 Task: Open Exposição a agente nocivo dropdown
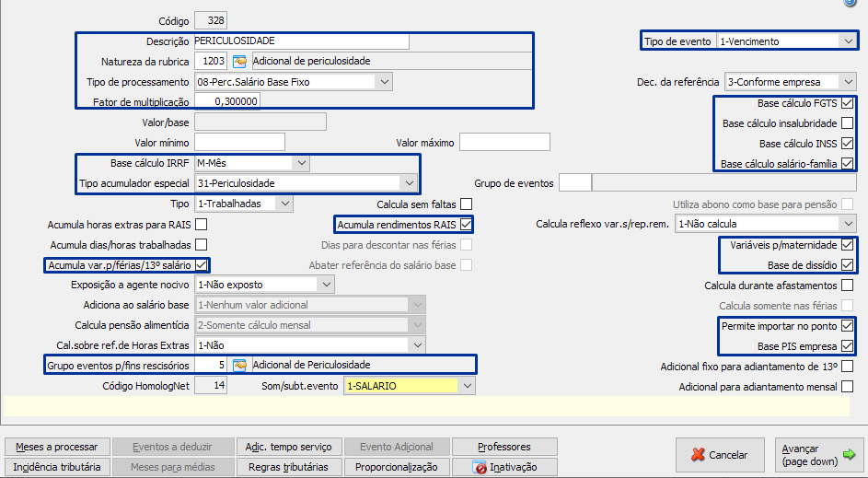(x=327, y=285)
